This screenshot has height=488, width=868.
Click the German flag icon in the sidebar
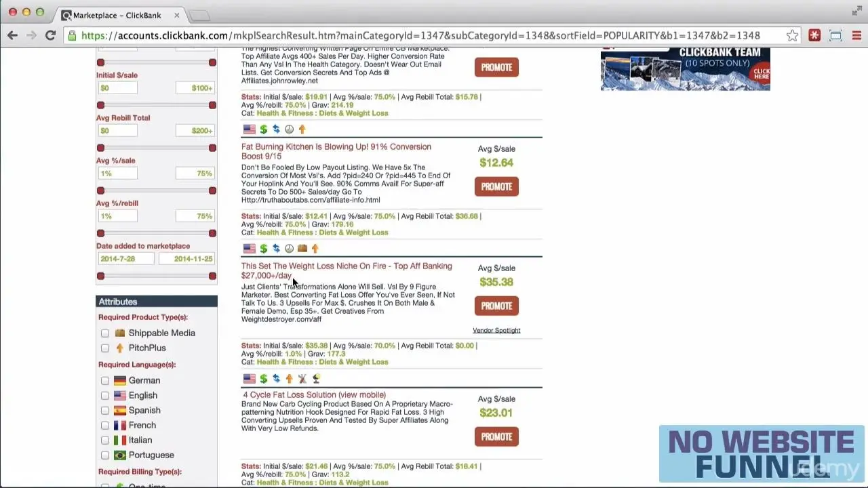coord(120,380)
